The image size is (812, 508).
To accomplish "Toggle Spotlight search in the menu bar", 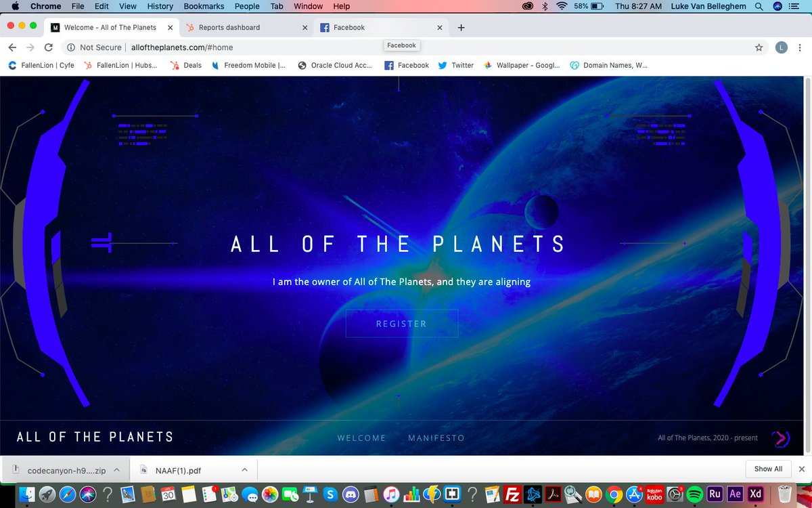I will [x=758, y=6].
